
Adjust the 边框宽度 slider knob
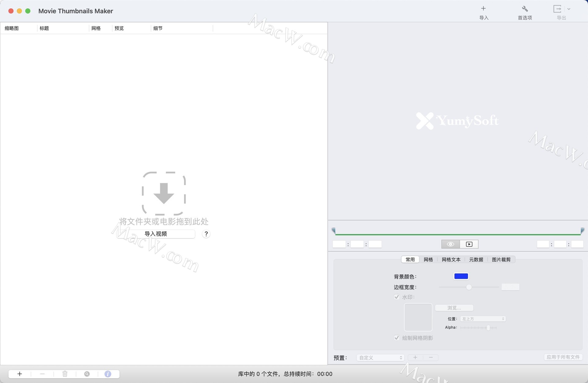point(469,287)
